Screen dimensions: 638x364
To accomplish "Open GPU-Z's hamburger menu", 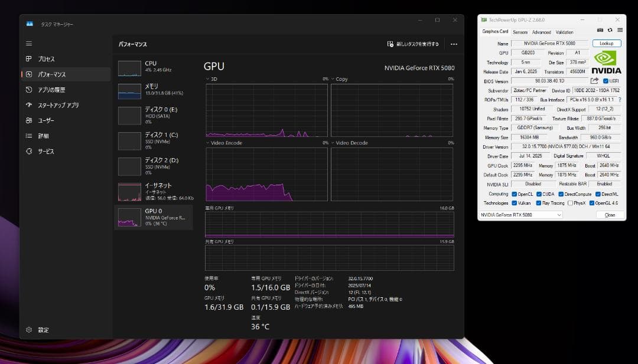I will coord(620,29).
